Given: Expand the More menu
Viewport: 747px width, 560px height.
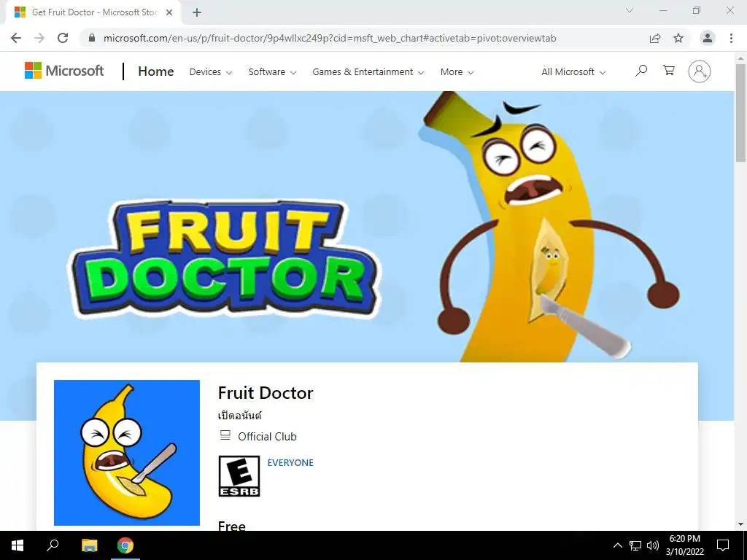Looking at the screenshot, I should pos(457,72).
